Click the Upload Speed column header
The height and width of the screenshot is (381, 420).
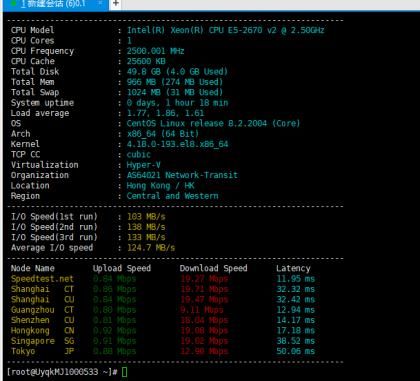pyautogui.click(x=122, y=268)
